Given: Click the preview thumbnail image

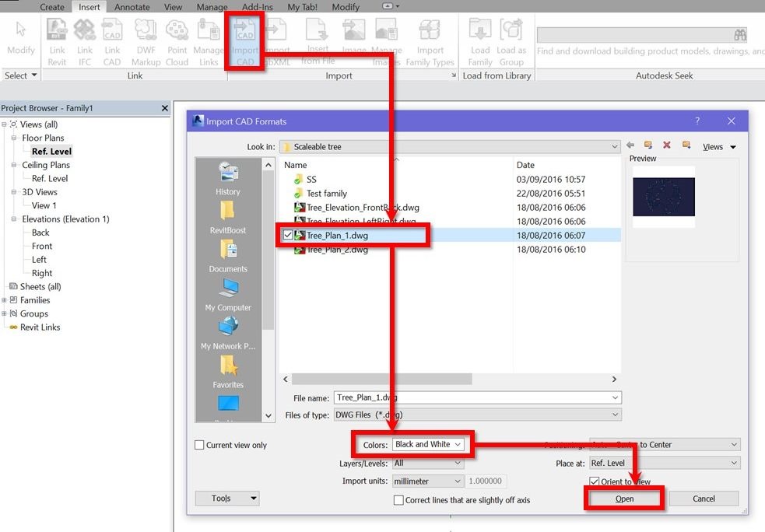Looking at the screenshot, I should [664, 197].
